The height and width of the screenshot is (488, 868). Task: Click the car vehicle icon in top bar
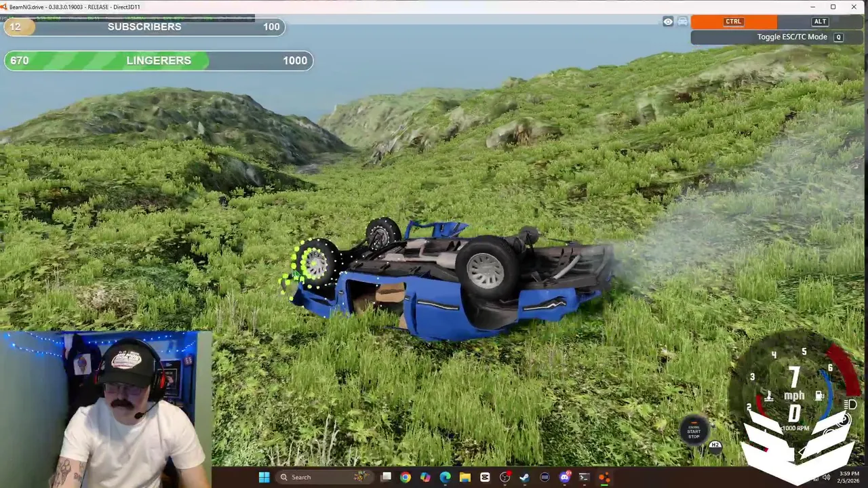point(683,22)
